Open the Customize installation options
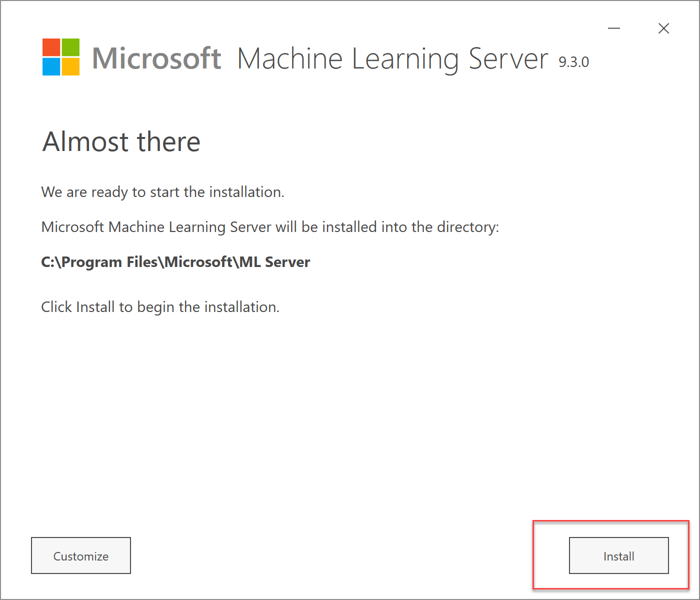 (x=81, y=555)
